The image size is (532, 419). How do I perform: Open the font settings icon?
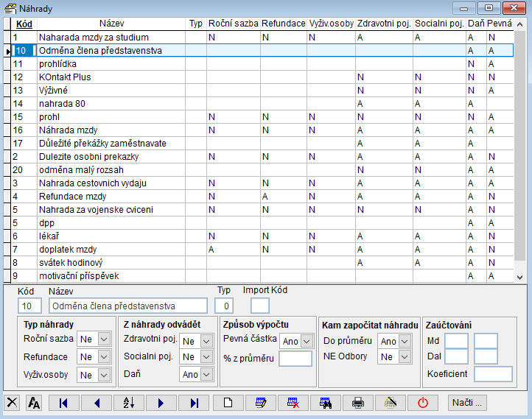click(x=34, y=403)
